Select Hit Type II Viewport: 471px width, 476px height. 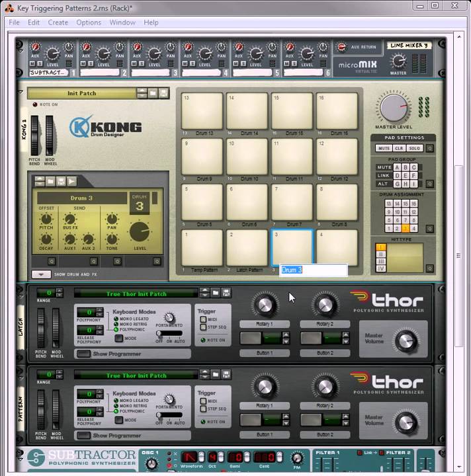coord(381,254)
